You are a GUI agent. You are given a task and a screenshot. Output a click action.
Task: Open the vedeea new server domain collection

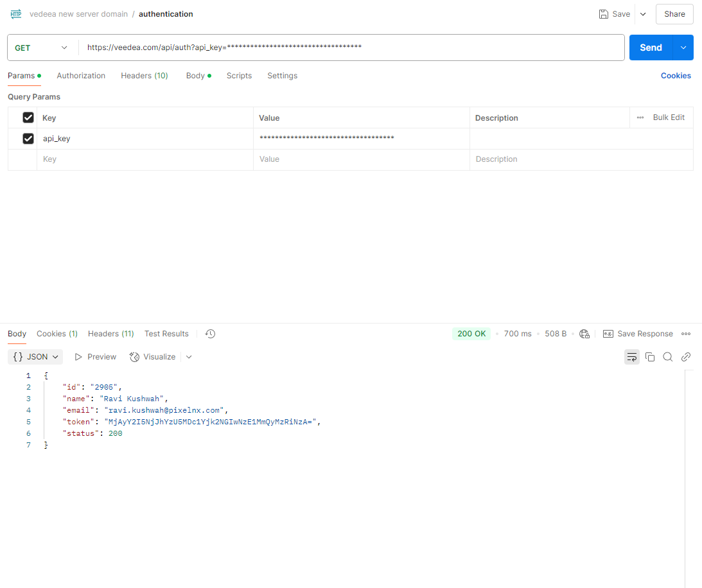(79, 14)
